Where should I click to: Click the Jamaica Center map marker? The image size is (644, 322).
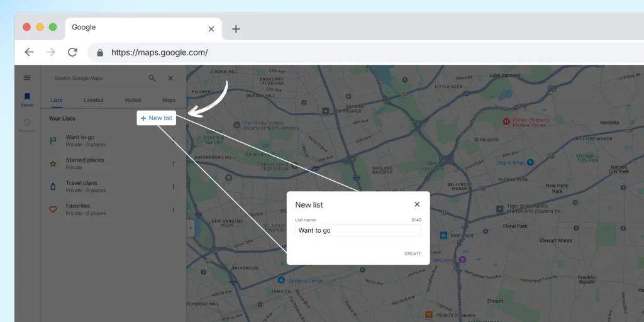281,280
